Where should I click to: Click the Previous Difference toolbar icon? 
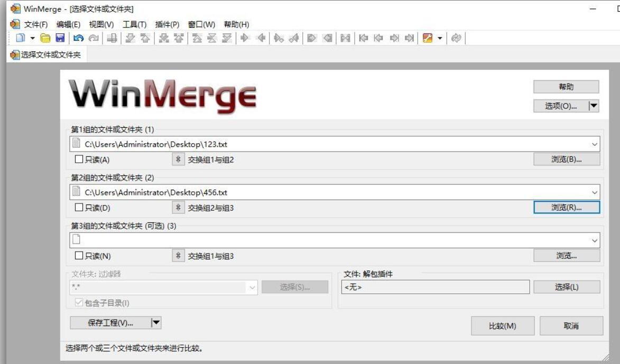(x=145, y=38)
